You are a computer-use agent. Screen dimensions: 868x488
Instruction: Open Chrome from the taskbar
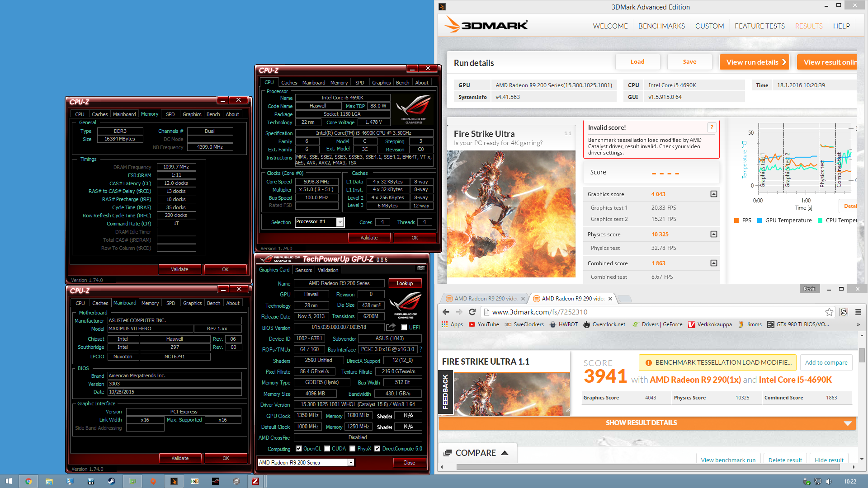pyautogui.click(x=28, y=481)
